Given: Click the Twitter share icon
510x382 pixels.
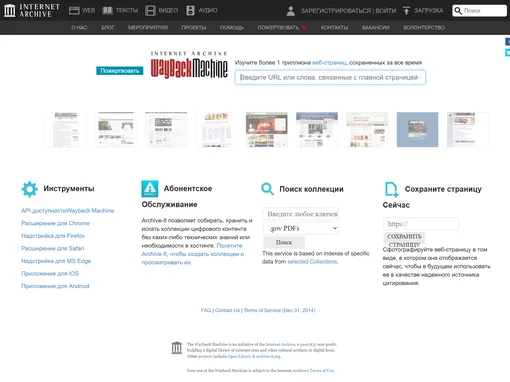Looking at the screenshot, I should (x=508, y=52).
